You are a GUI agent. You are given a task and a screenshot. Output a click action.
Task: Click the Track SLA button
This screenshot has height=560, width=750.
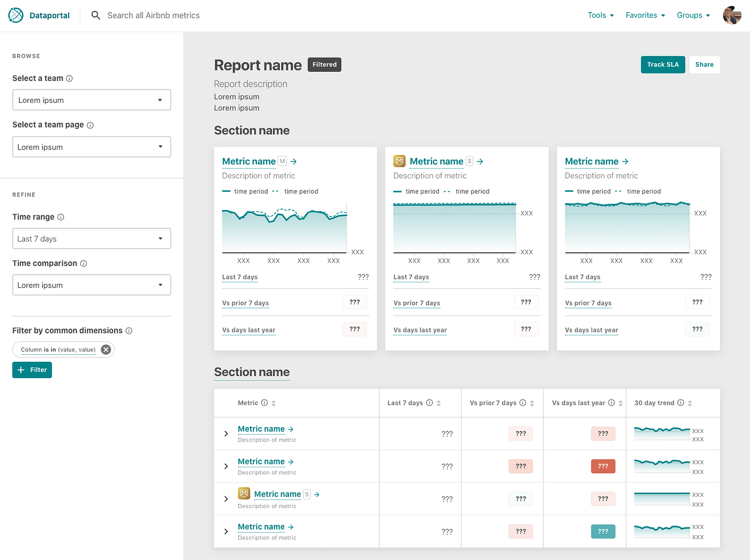663,65
